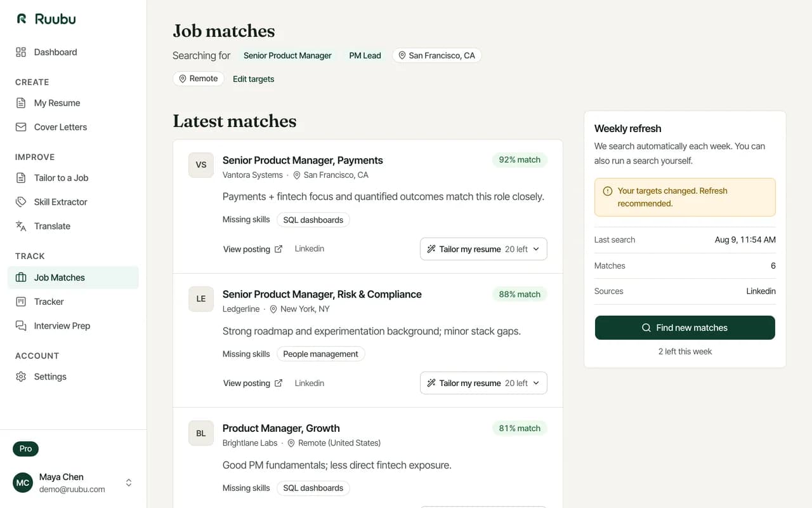The width and height of the screenshot is (812, 508).
Task: Click the targets changed refresh warning
Action: click(685, 197)
